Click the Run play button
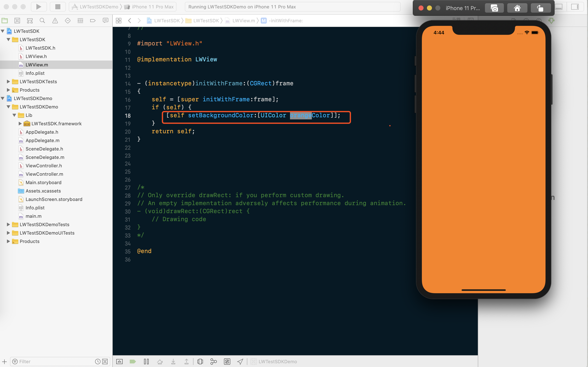 tap(39, 7)
